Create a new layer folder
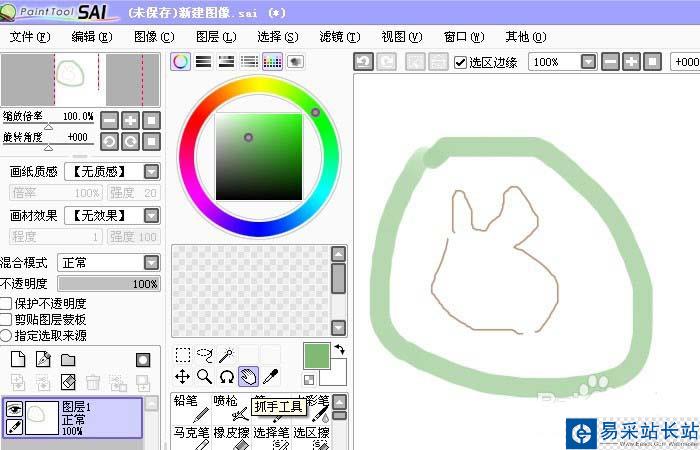This screenshot has height=450, width=700. (68, 359)
